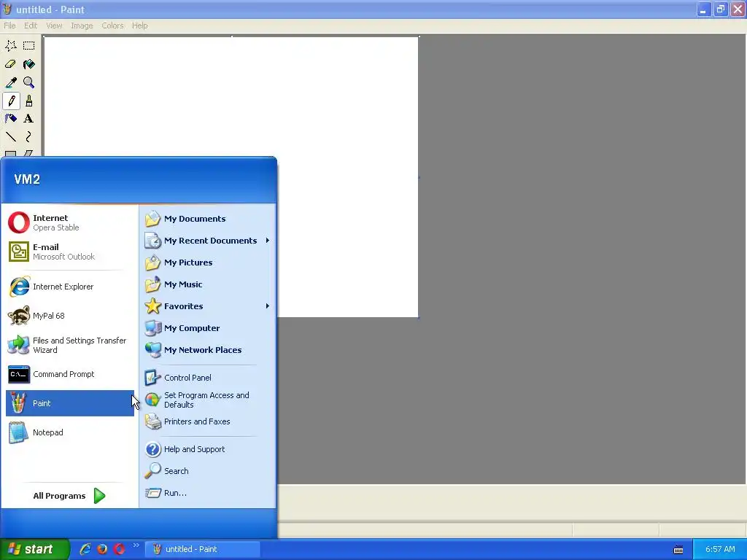
Task: Open My Network Places
Action: [x=208, y=350]
